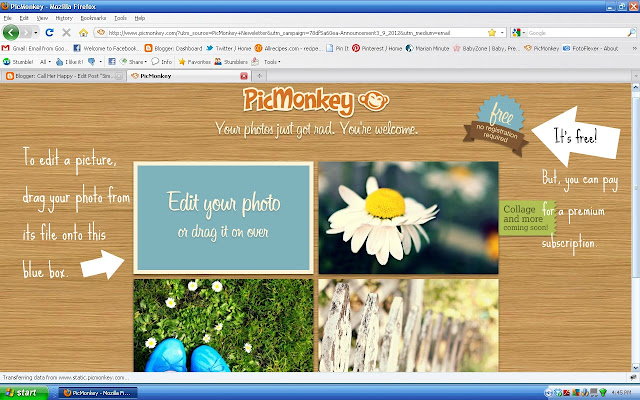640x400 pixels.
Task: Bookmark page with the star icon
Action: tap(492, 33)
